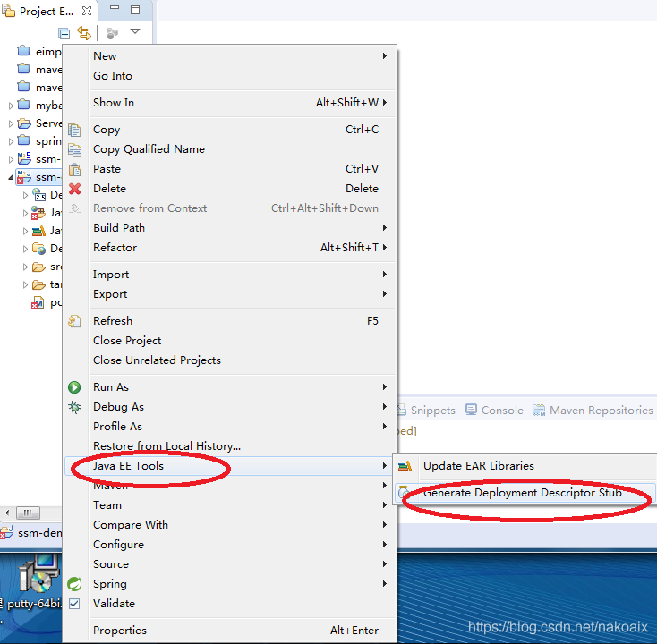
Task: Click the green Run As icon
Action: point(74,387)
